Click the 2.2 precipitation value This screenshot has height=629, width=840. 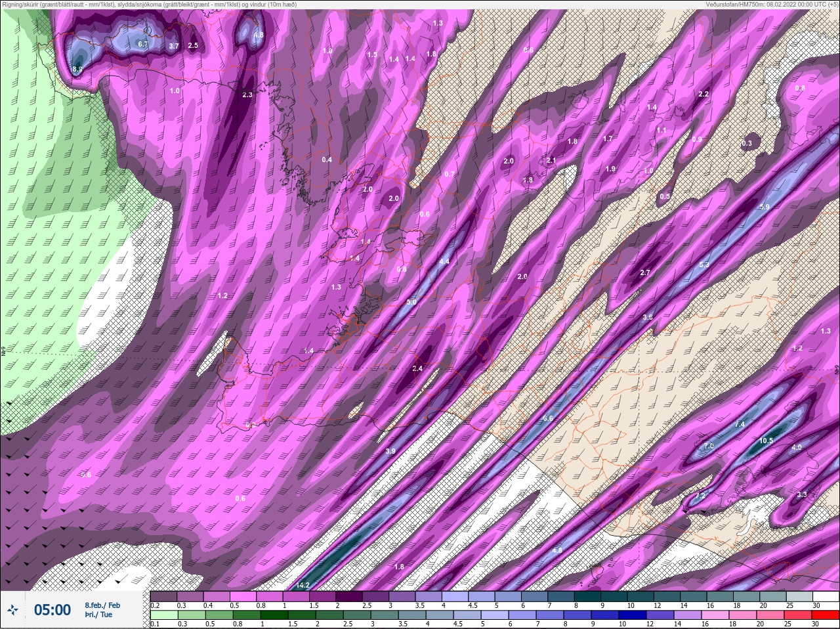pos(703,94)
